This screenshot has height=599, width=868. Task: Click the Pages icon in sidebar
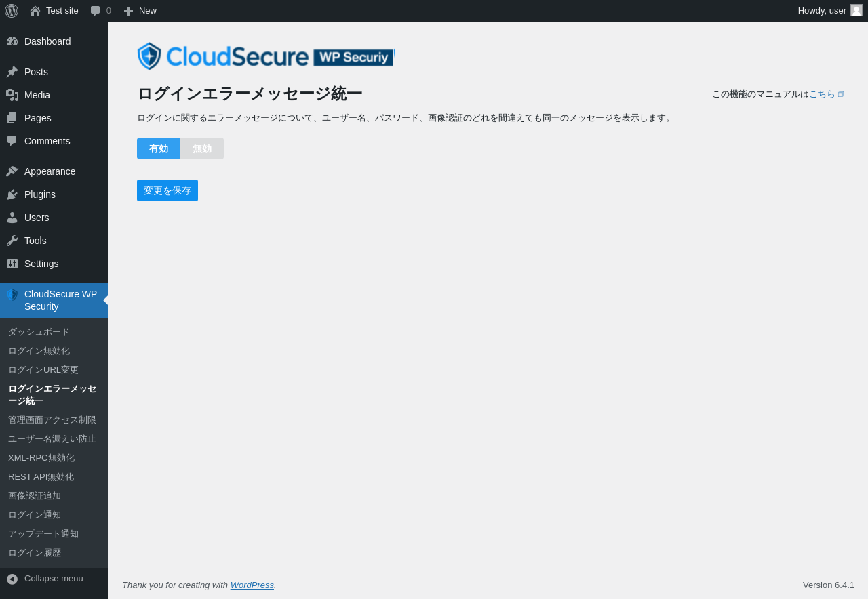click(x=12, y=118)
